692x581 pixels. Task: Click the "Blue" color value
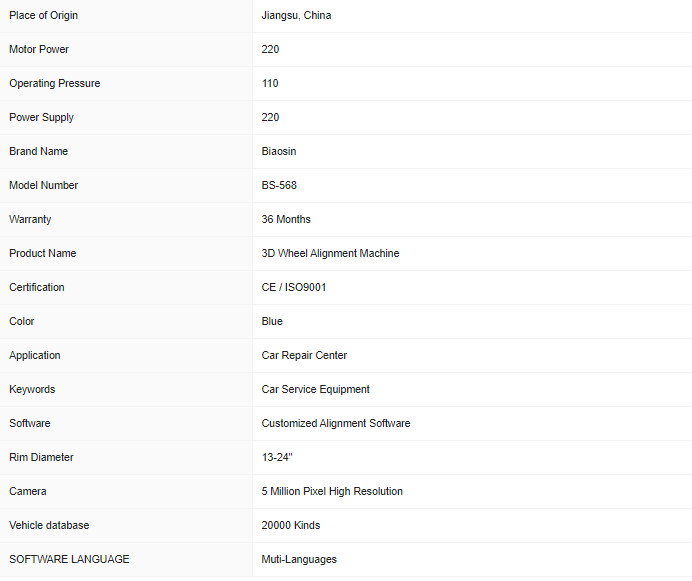point(272,321)
